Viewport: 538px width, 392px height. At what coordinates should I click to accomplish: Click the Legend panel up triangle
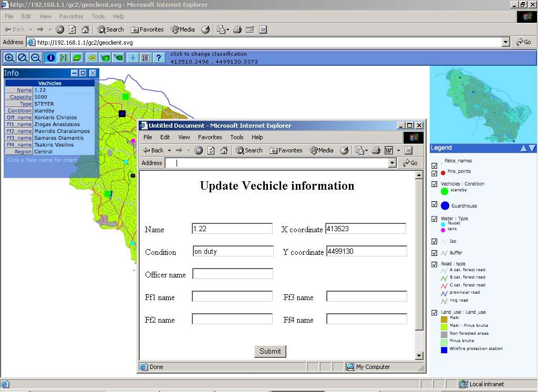click(524, 148)
